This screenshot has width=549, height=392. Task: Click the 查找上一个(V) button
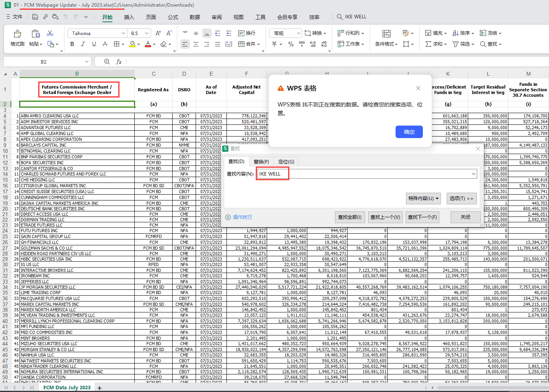[385, 217]
